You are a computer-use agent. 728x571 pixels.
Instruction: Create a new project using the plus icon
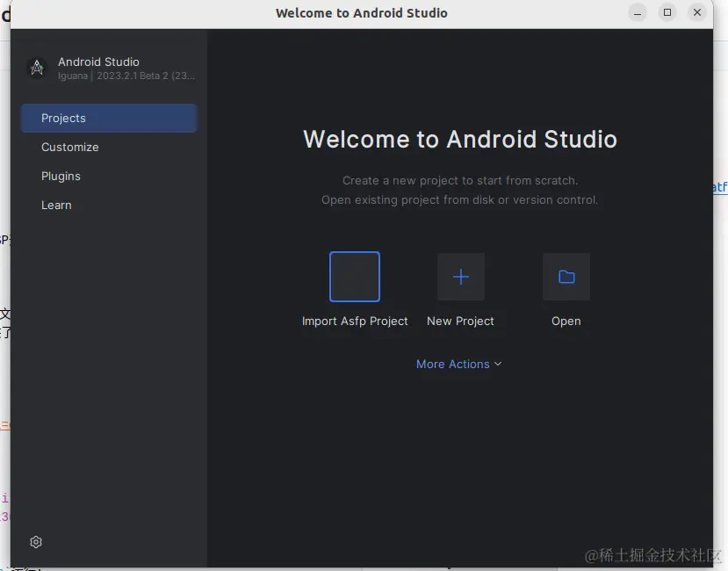(x=460, y=276)
